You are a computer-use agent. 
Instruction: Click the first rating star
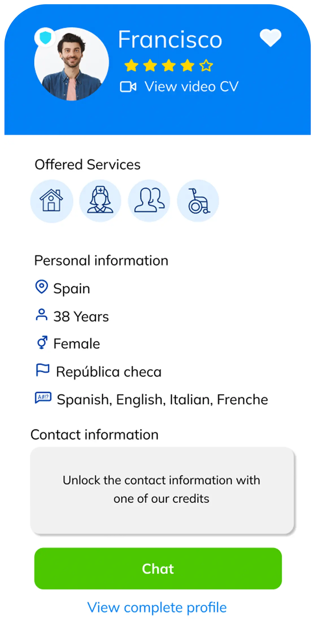click(x=131, y=66)
